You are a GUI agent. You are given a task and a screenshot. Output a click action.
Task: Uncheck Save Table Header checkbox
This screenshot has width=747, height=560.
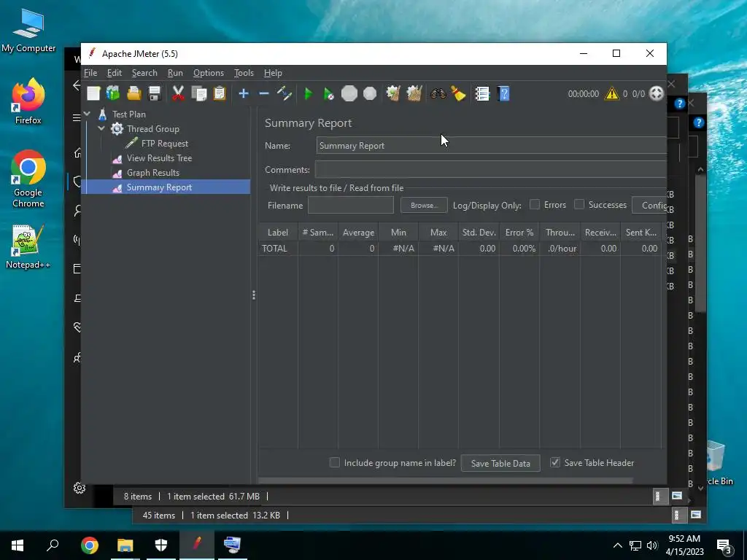click(555, 462)
